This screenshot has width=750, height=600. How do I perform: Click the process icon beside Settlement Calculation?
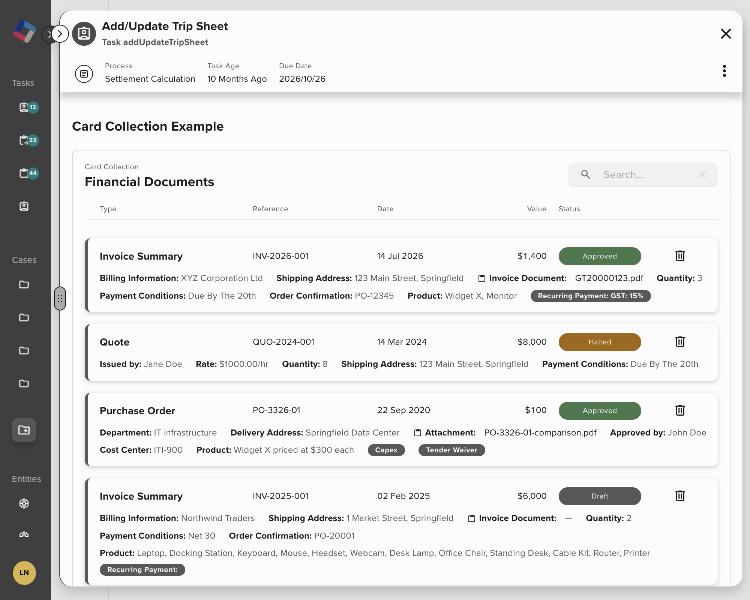coord(84,74)
